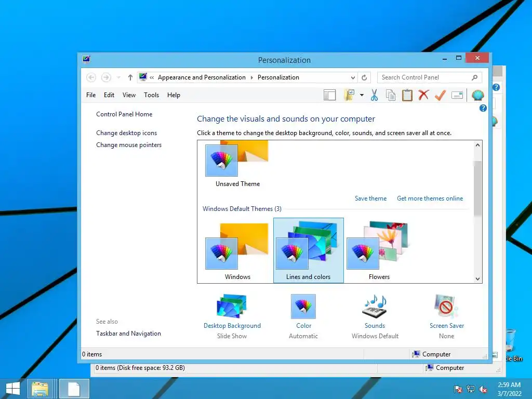Click the Save theme link

(x=370, y=198)
